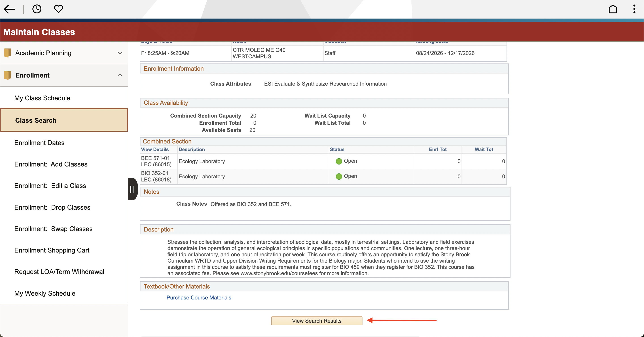Click the instructor value Staff
This screenshot has height=337, width=644.
point(330,53)
